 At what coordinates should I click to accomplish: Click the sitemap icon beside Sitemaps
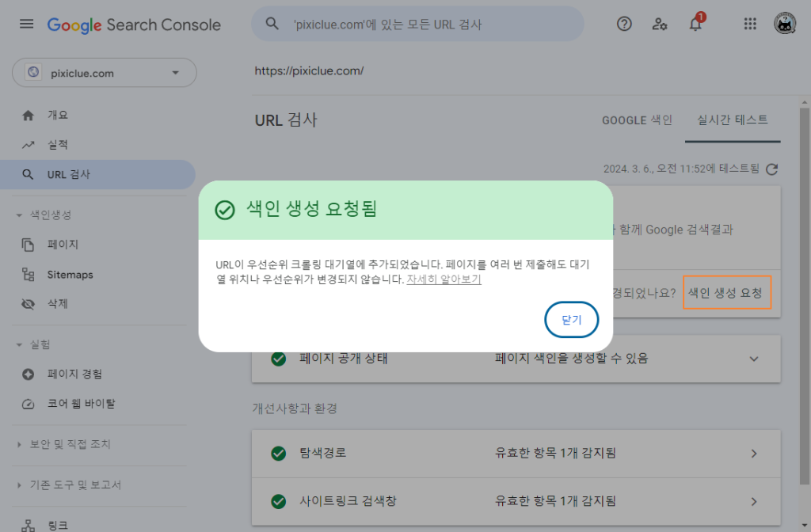(x=28, y=275)
